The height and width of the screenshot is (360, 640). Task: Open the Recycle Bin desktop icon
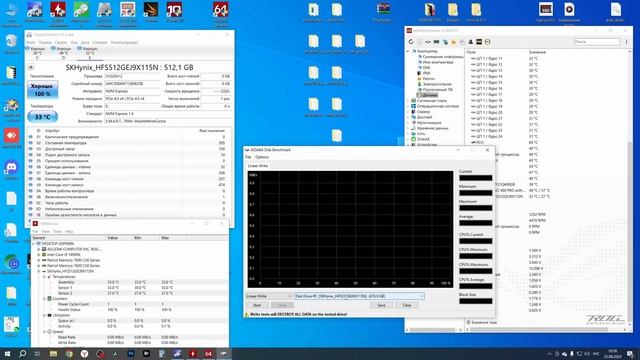(11, 43)
